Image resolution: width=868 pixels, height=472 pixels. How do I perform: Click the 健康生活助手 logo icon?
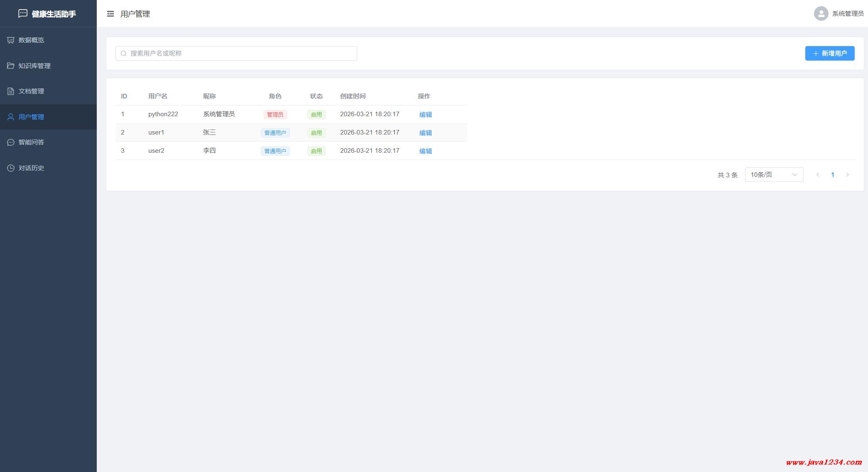[23, 14]
